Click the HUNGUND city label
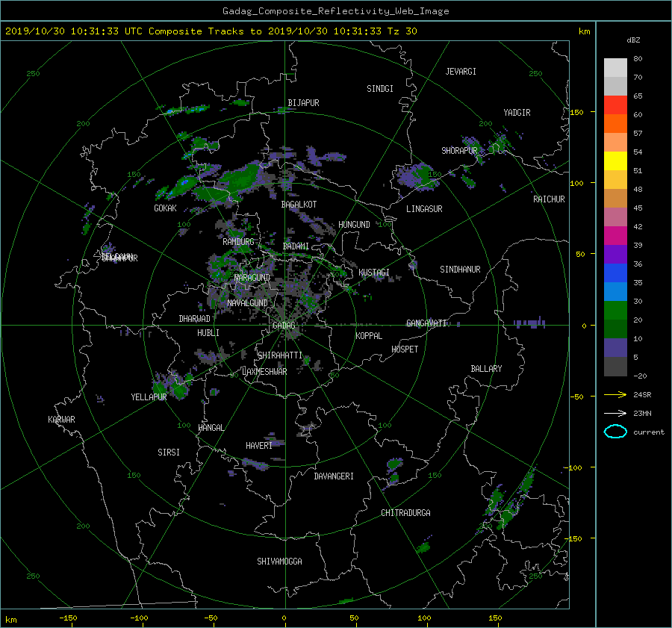The image size is (672, 628). (x=354, y=225)
